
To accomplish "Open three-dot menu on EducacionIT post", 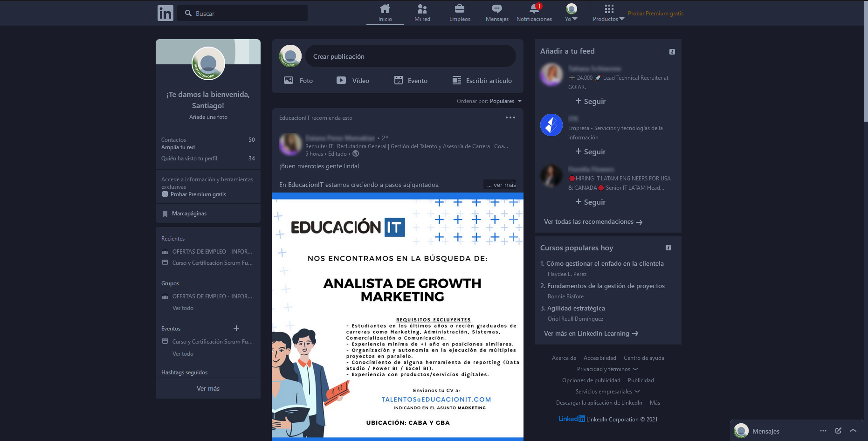I will pyautogui.click(x=510, y=117).
